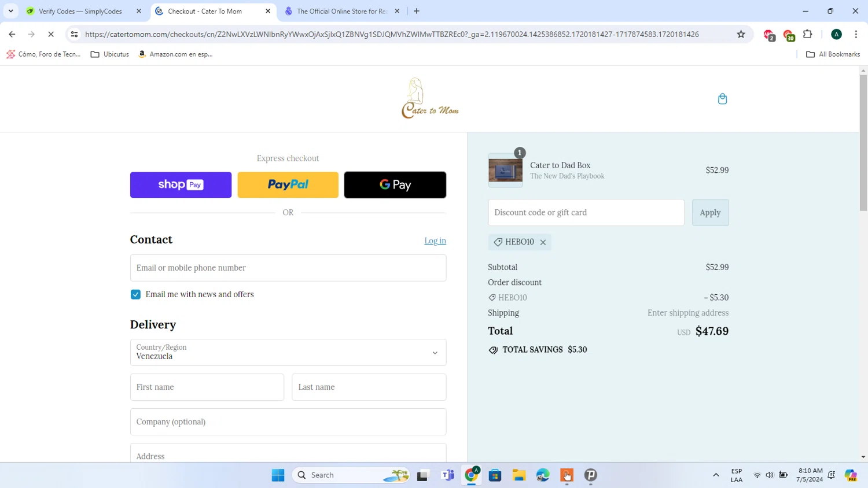The height and width of the screenshot is (488, 868).
Task: Focus the Last name field
Action: pyautogui.click(x=369, y=387)
